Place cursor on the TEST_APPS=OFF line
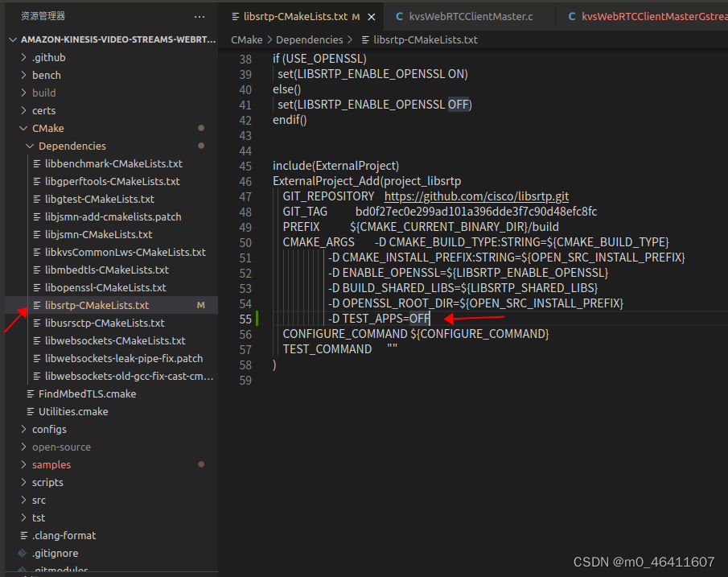The height and width of the screenshot is (577, 728). tap(380, 319)
